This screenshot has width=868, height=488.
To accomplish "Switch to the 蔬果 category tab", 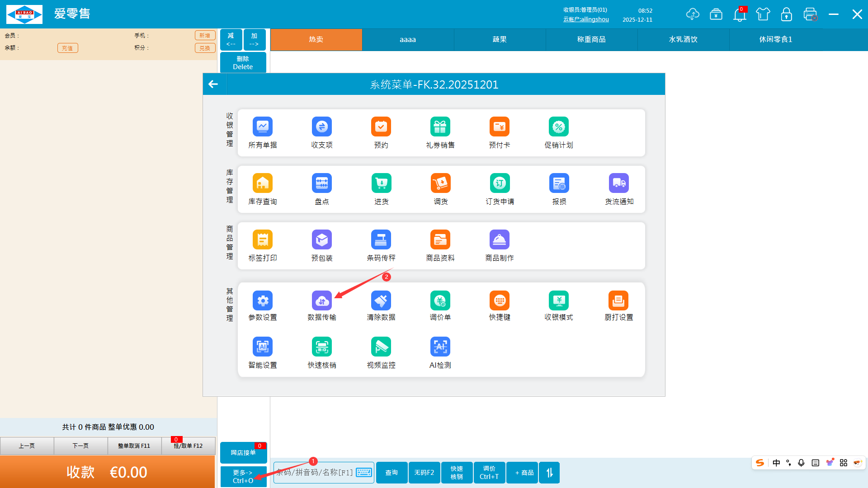I will [500, 39].
